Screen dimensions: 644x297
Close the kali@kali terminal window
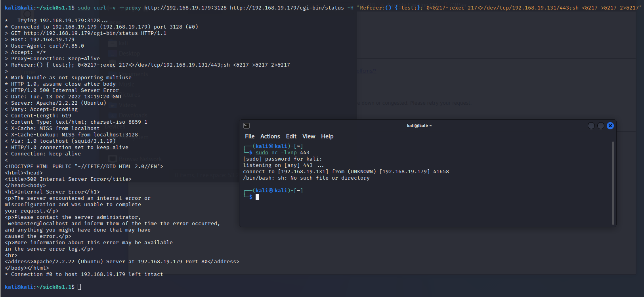610,126
